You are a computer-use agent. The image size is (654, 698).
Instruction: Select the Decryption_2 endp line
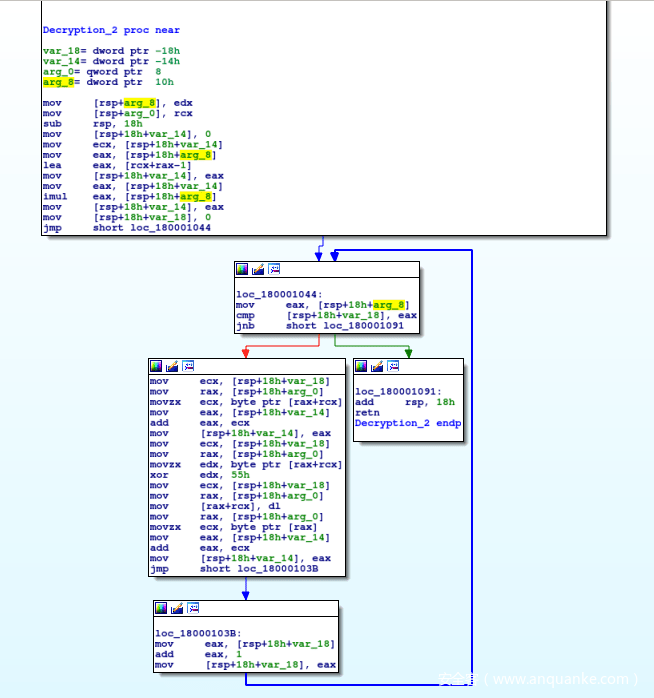pyautogui.click(x=408, y=423)
